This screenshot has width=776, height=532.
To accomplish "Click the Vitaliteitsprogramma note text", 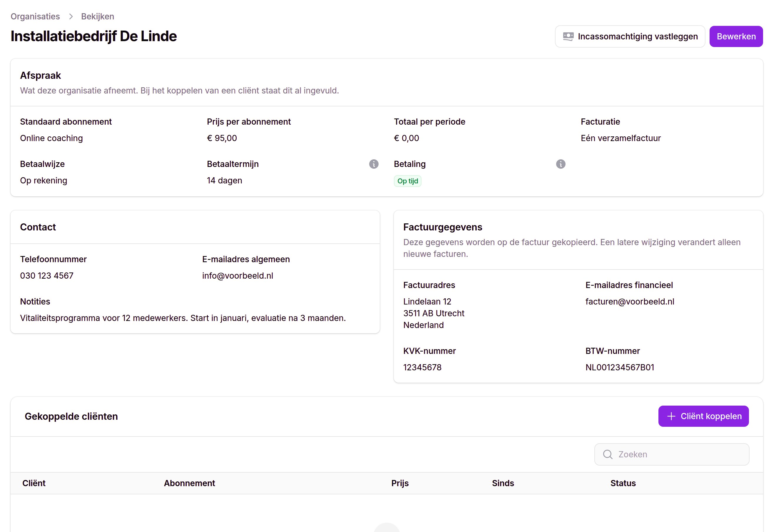I will tap(183, 318).
